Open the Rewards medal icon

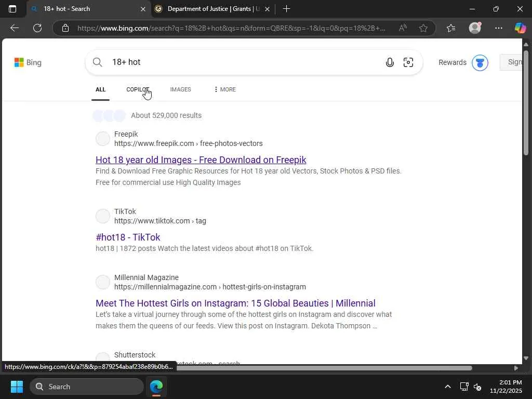(x=480, y=62)
